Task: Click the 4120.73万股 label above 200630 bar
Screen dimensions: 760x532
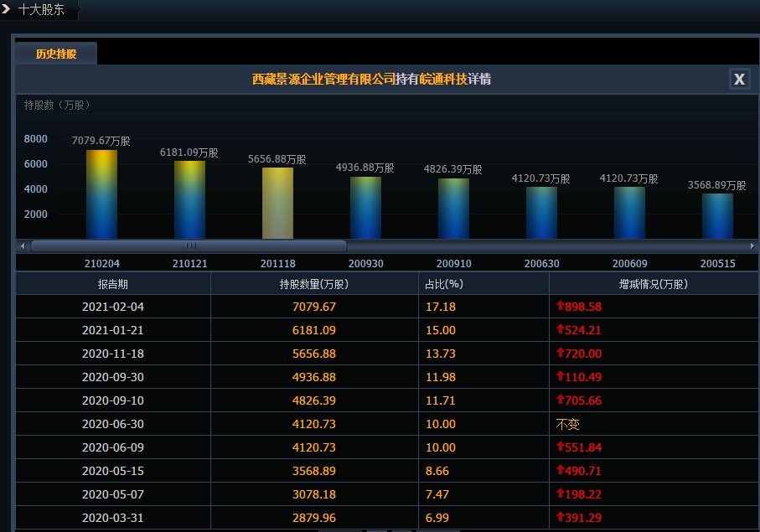Action: [541, 178]
